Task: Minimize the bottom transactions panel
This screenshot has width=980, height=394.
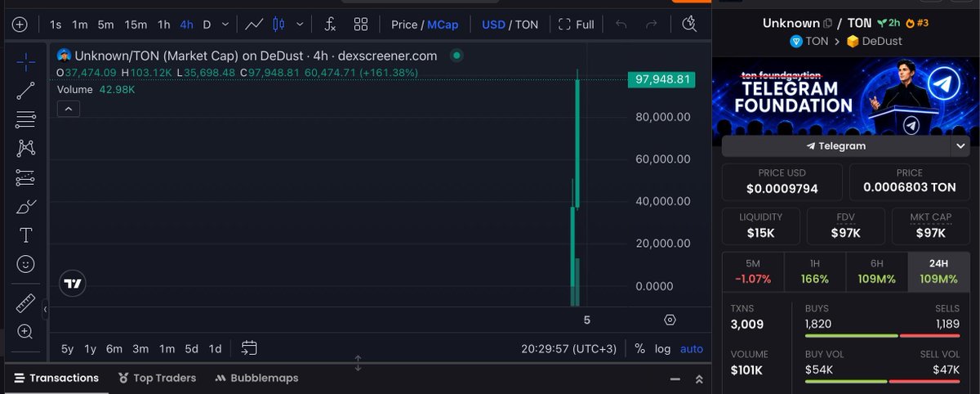Action: [675, 379]
